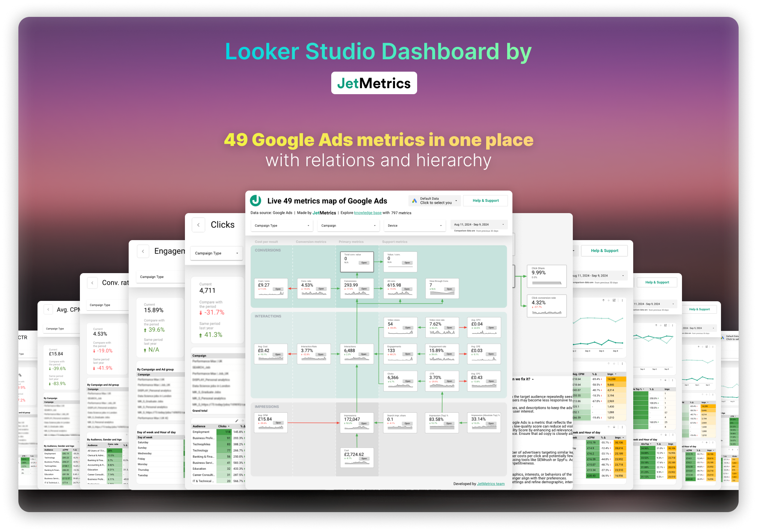Select the Employment row in the Audience table
Screen dimensions: 757x532
pyautogui.click(x=218, y=432)
